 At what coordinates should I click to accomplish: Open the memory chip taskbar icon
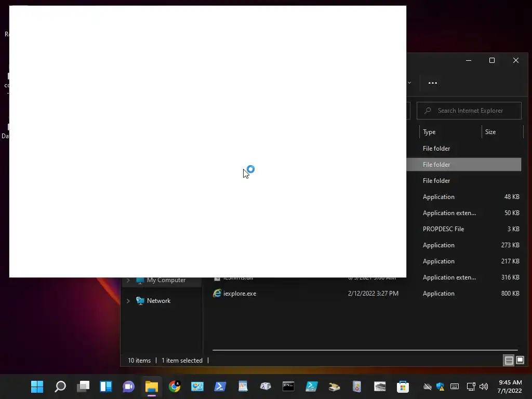[x=380, y=386]
